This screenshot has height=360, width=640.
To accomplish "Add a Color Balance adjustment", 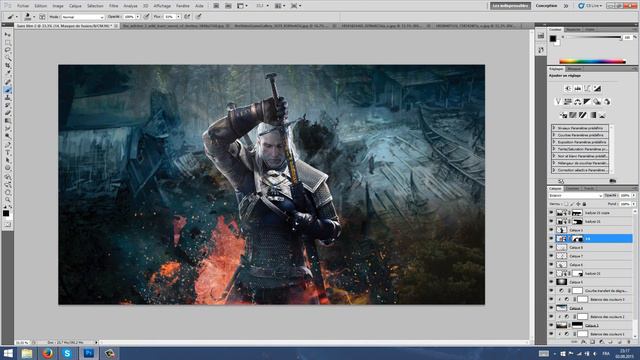I will tap(578, 101).
